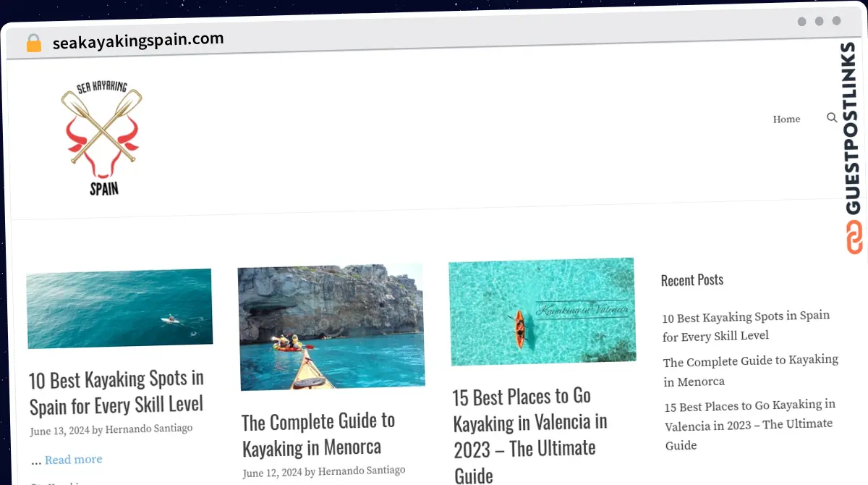868x485 pixels.
Task: Click the GuestPostLinks chain icon
Action: (855, 237)
